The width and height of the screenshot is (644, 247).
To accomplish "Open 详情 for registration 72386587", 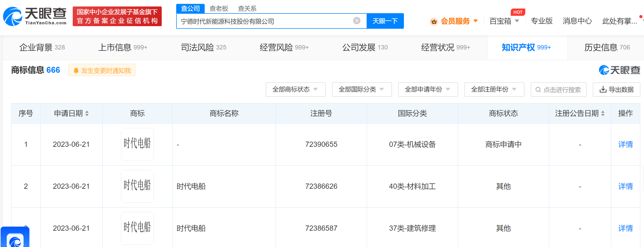I will (625, 228).
